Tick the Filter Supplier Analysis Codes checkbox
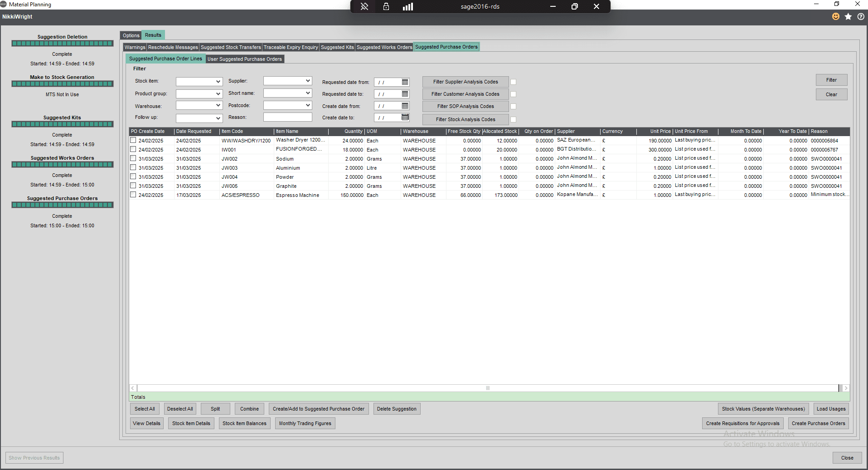Image resolution: width=868 pixels, height=470 pixels. (x=514, y=82)
